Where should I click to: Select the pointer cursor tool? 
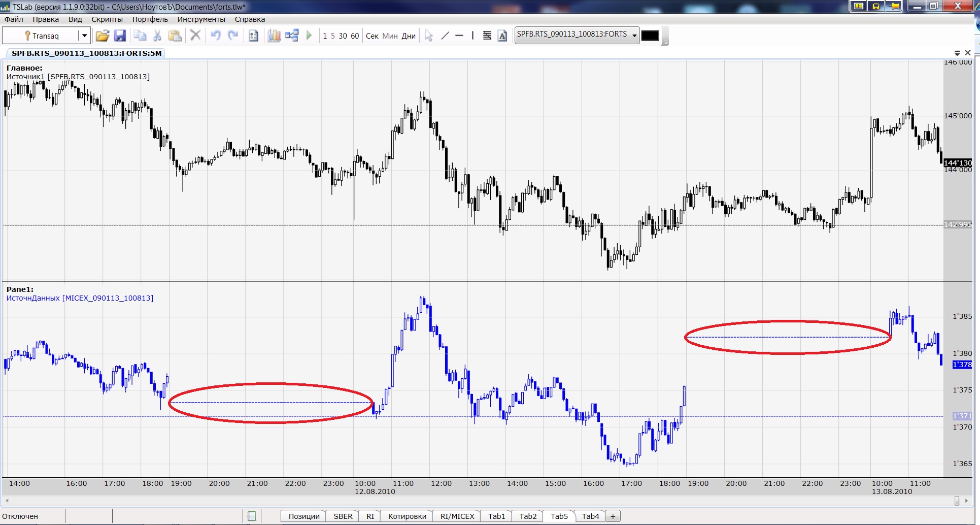429,36
